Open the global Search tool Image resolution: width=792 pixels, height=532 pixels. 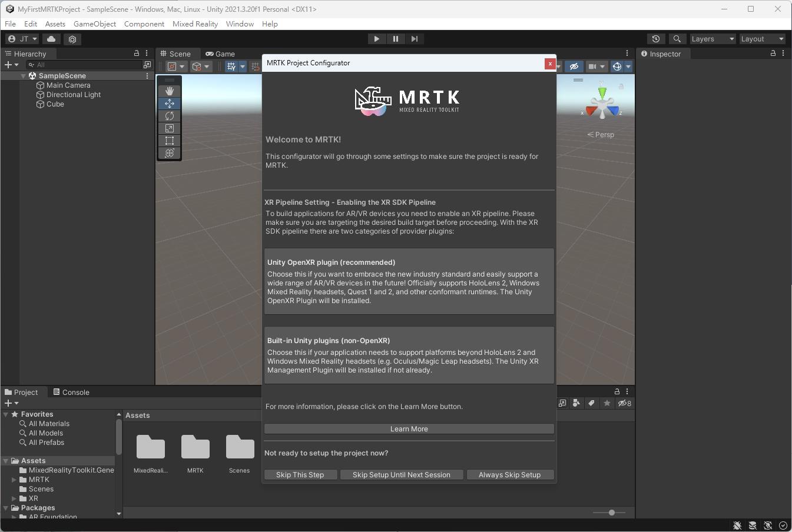677,39
